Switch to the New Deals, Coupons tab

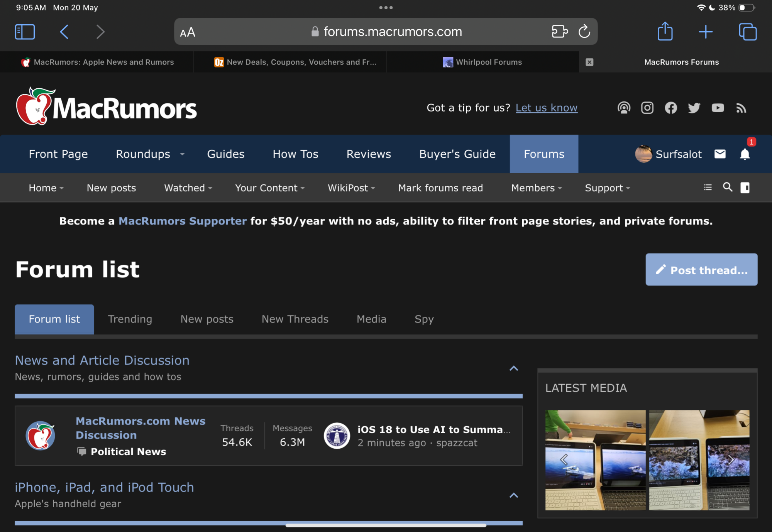tap(289, 62)
